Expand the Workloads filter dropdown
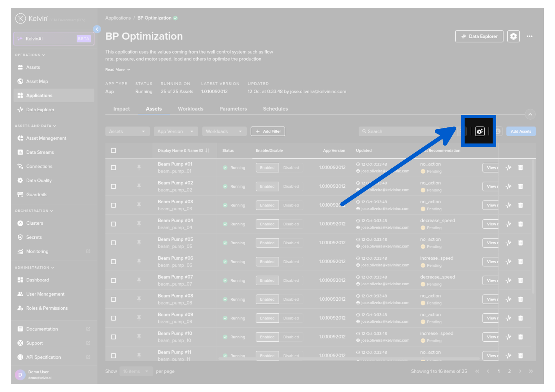 coord(224,132)
